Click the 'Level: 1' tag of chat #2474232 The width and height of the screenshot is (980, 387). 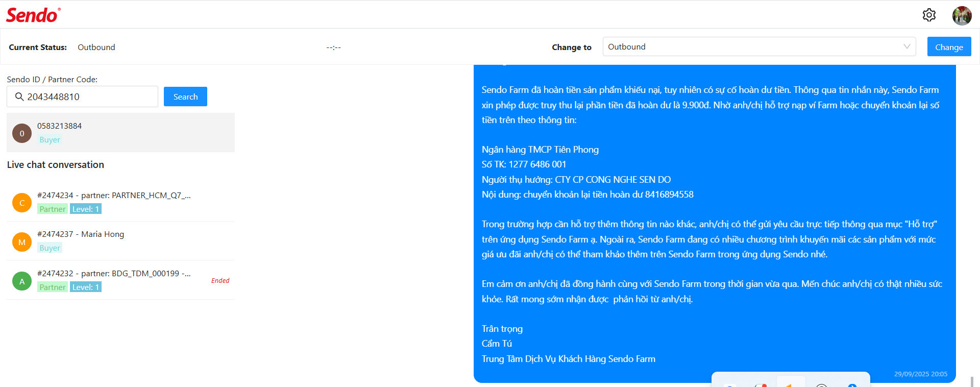[86, 287]
